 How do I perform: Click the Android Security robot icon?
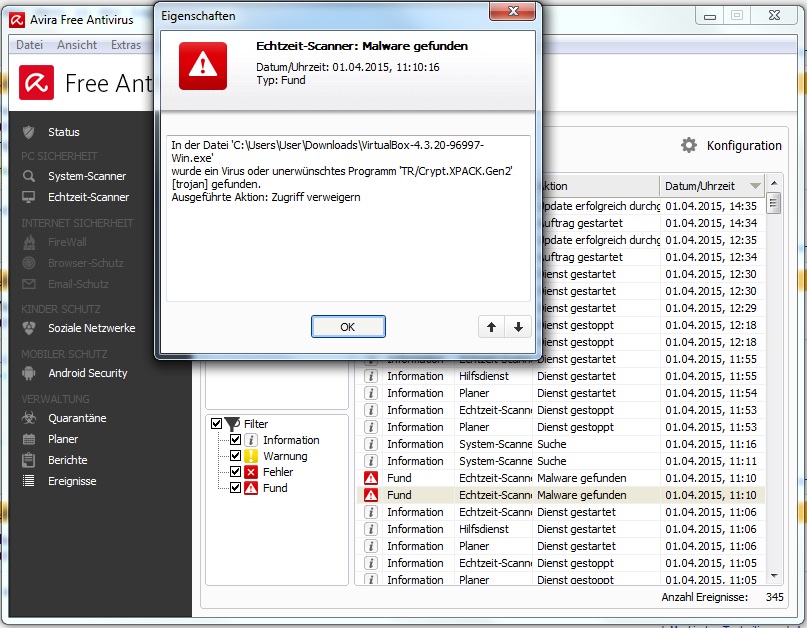point(29,373)
